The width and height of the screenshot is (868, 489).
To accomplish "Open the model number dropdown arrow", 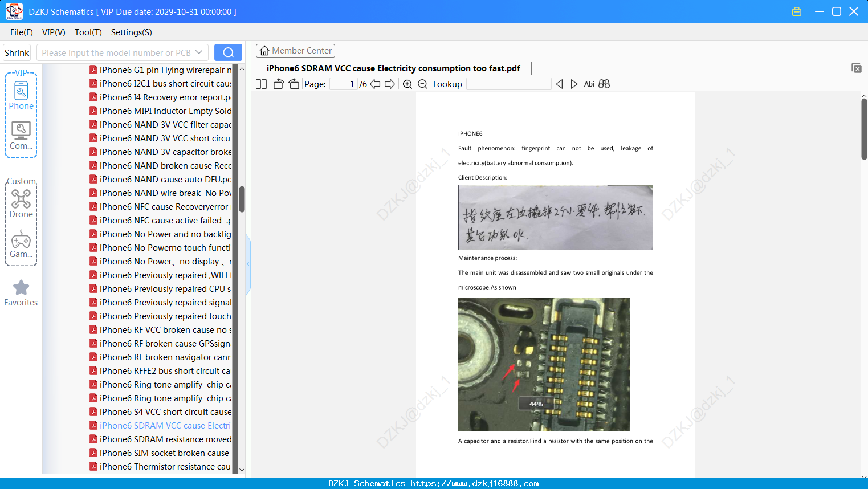I will click(x=199, y=52).
